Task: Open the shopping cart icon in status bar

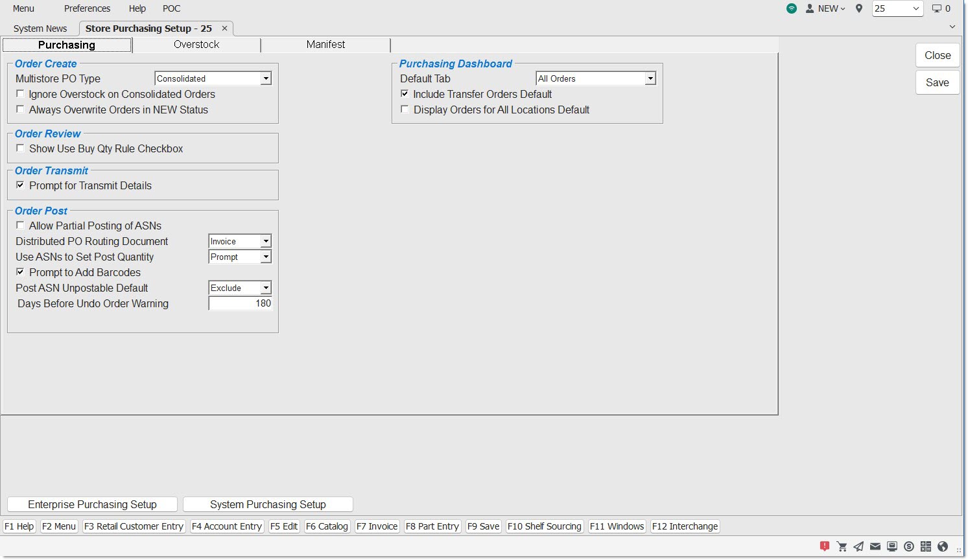Action: (842, 546)
